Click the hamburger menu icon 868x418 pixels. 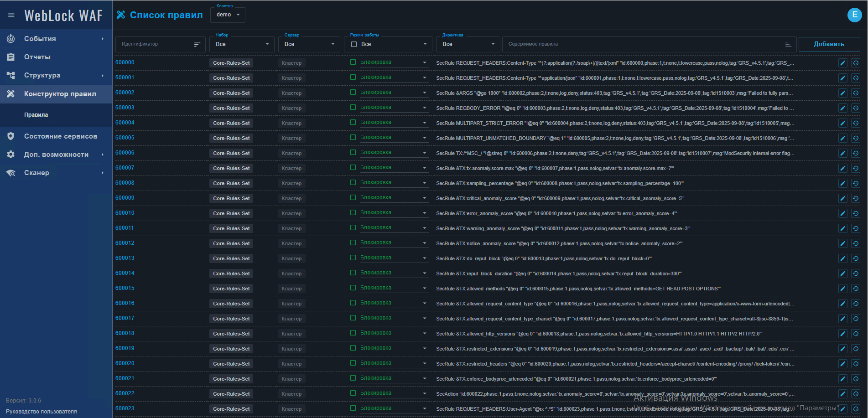(x=11, y=15)
